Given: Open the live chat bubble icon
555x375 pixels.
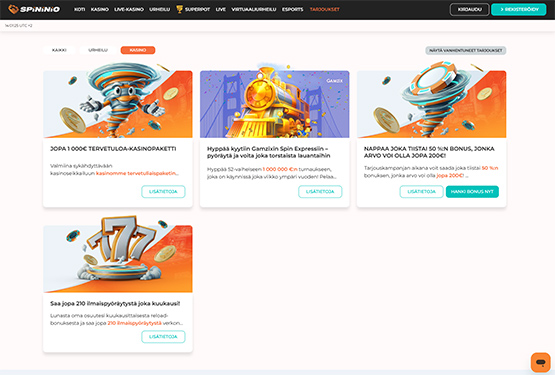Looking at the screenshot, I should (540, 362).
